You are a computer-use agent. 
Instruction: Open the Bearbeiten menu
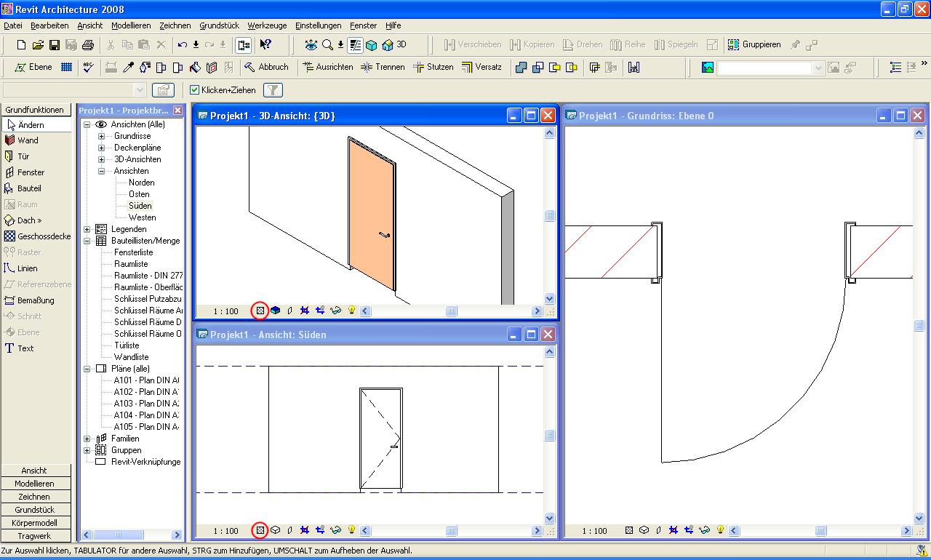(49, 25)
